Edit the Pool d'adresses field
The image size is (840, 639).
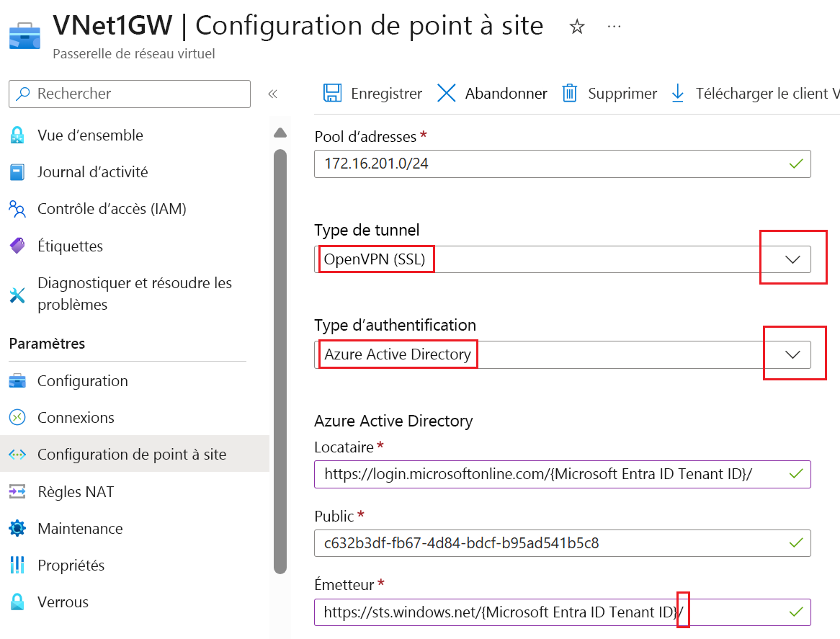pyautogui.click(x=563, y=164)
